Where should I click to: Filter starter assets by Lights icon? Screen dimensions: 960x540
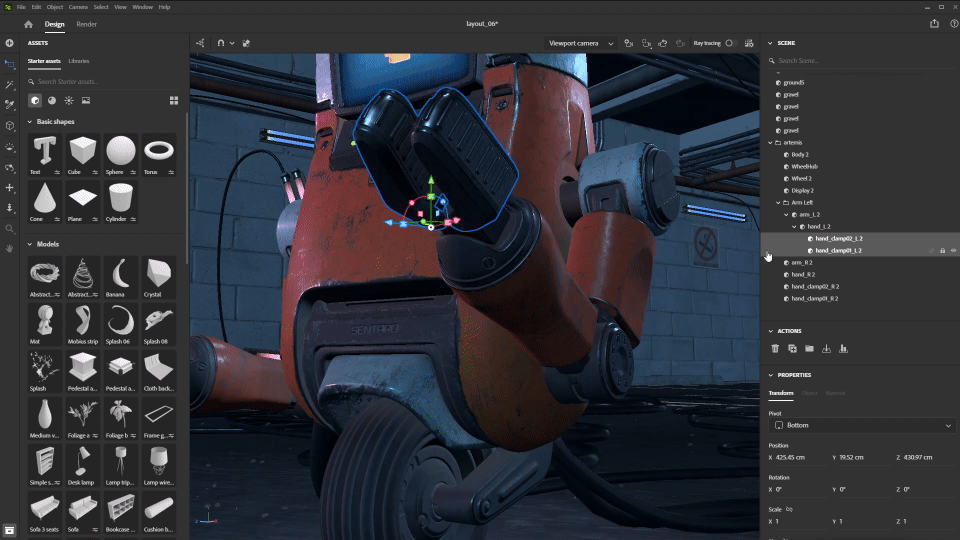click(x=69, y=100)
